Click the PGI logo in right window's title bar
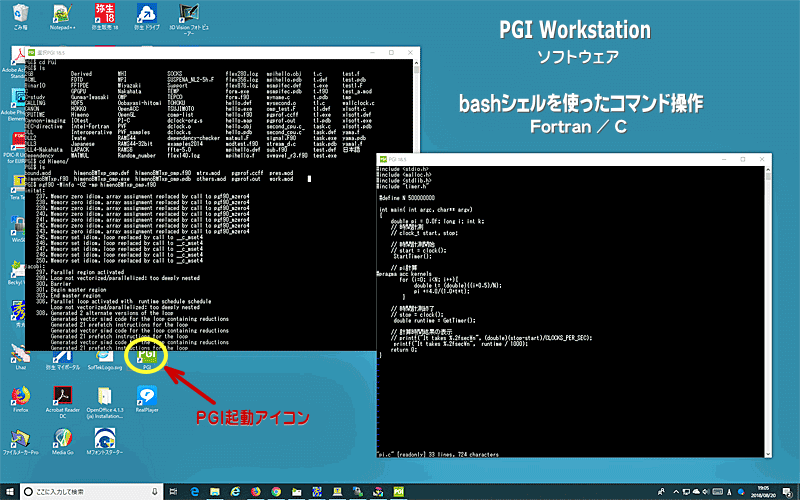Image resolution: width=800 pixels, height=500 pixels. pos(383,159)
